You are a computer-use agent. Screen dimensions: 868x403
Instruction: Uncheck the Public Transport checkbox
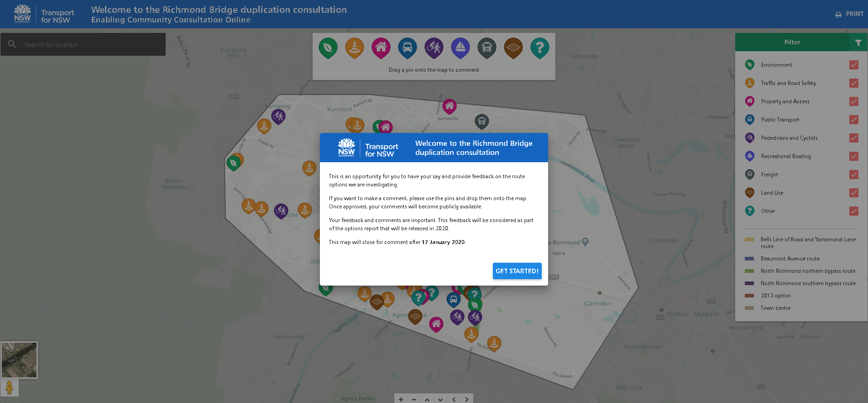click(854, 120)
